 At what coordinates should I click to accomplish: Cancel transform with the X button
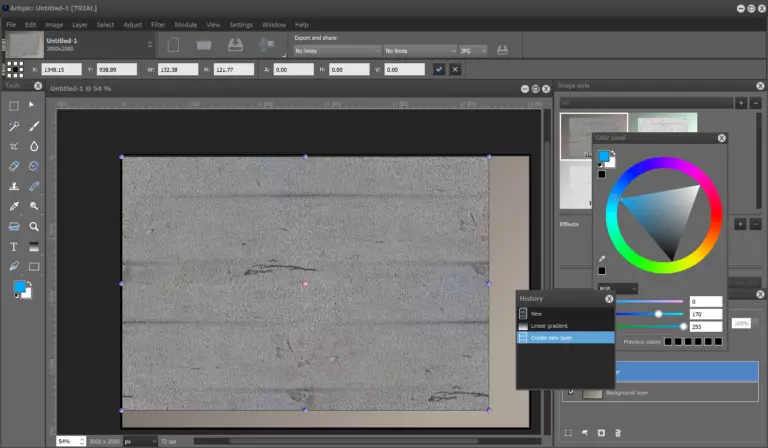[456, 69]
